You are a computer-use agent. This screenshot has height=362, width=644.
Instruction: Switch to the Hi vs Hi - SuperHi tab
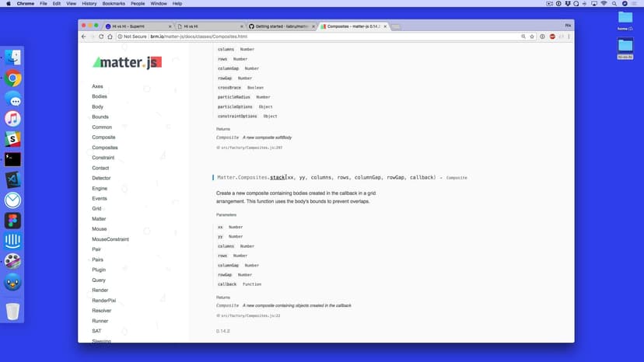132,26
